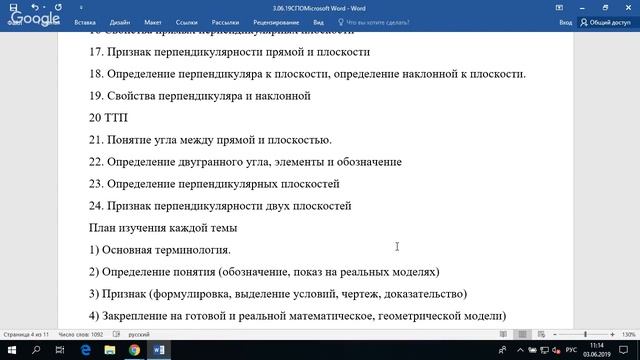
Task: Open the ribbon display options icon
Action: coord(559,8)
